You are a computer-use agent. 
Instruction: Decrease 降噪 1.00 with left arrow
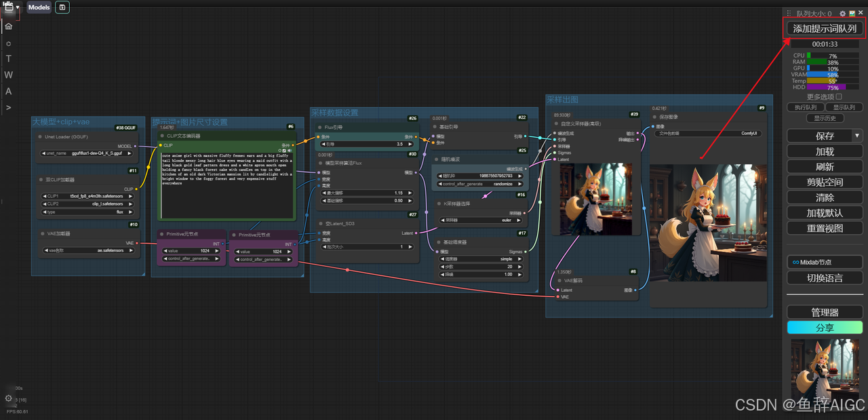(x=442, y=275)
